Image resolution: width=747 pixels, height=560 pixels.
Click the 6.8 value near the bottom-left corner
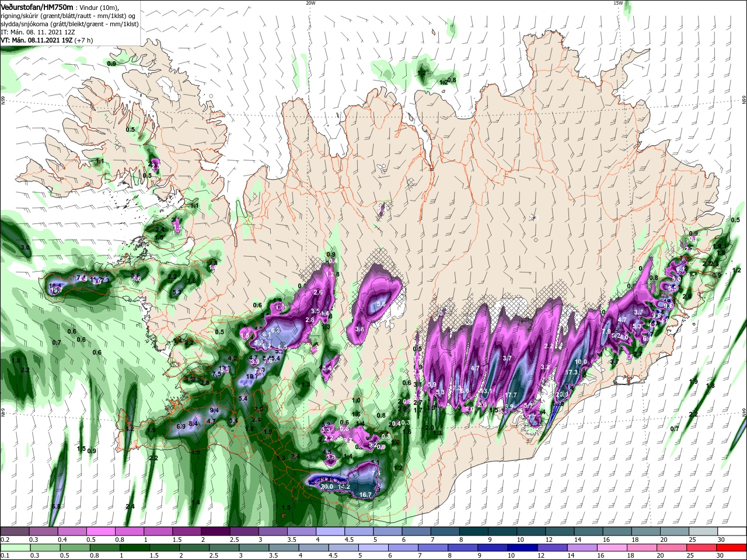point(56,506)
